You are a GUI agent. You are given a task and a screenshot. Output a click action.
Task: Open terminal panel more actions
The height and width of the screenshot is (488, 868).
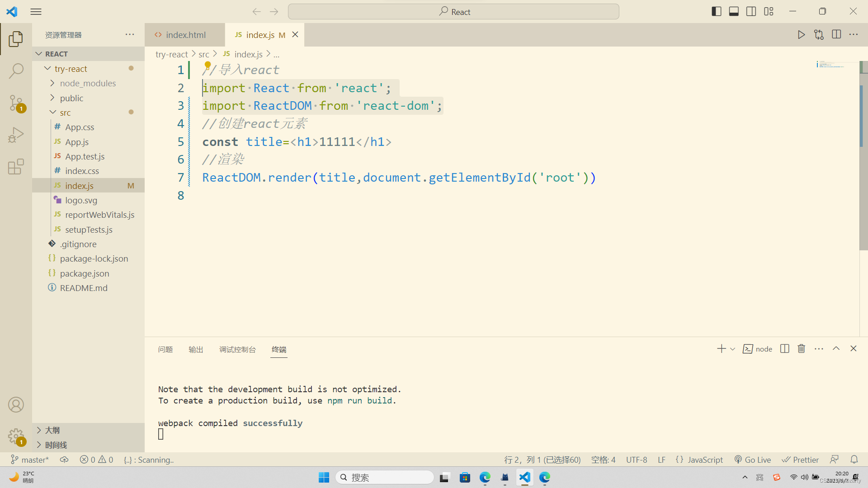point(819,349)
